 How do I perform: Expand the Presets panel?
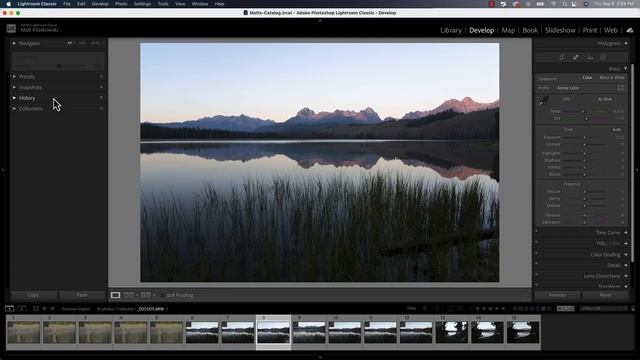tap(14, 76)
